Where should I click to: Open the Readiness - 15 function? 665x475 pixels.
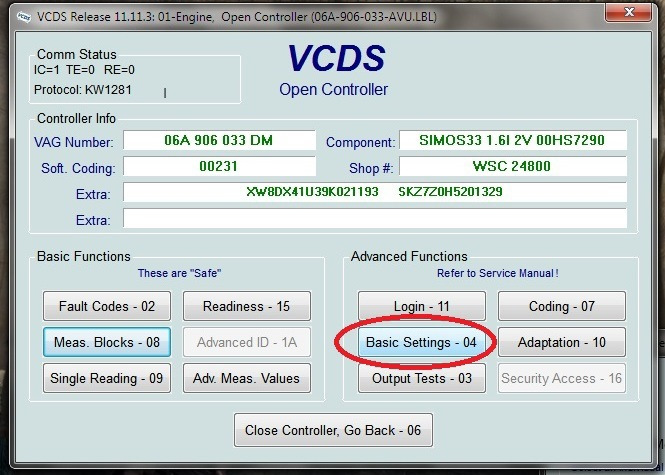(x=247, y=306)
